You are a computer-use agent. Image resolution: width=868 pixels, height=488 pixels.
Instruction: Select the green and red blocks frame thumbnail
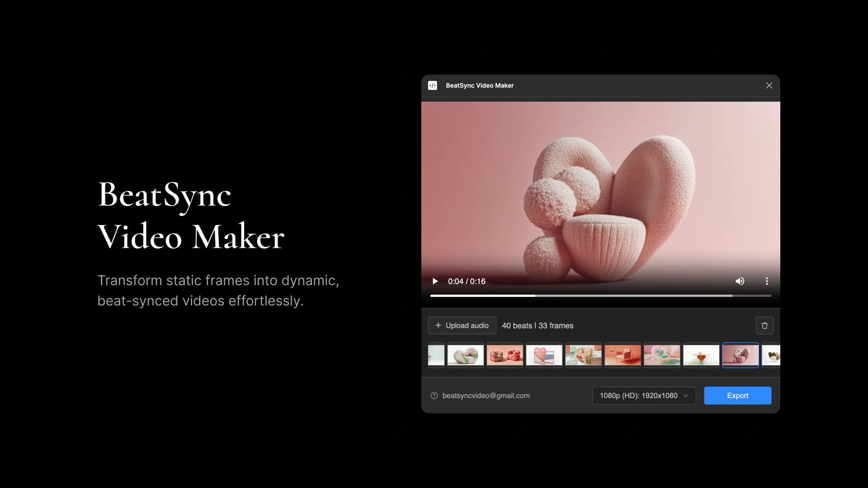click(x=584, y=355)
